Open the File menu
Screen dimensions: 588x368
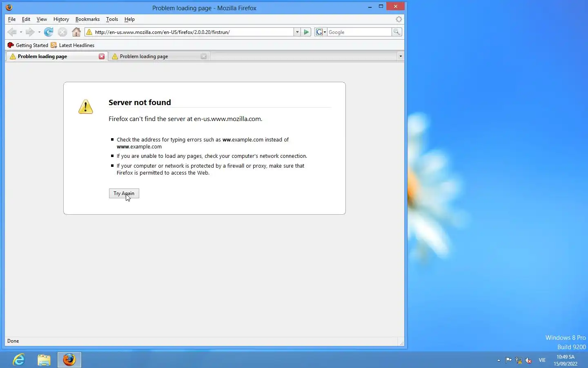(12, 19)
